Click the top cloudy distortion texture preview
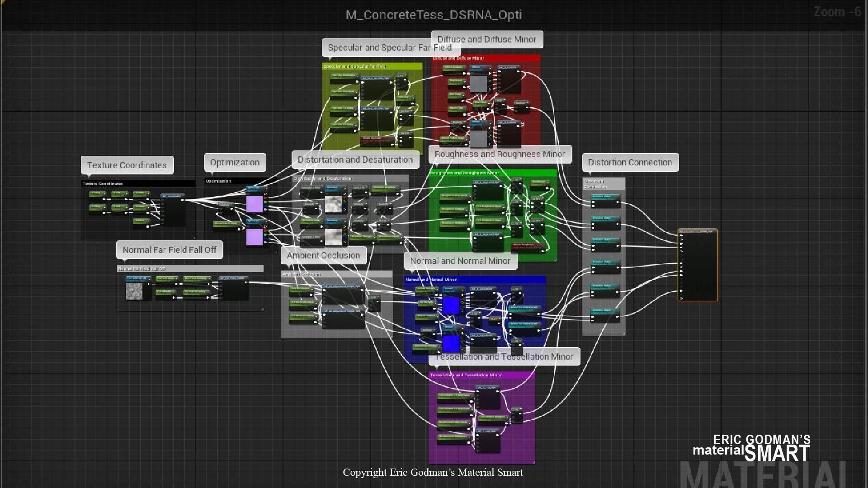The image size is (868, 488). (333, 204)
